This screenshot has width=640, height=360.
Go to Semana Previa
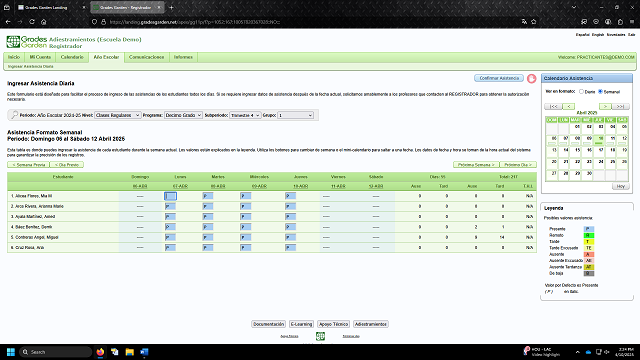tap(28, 164)
